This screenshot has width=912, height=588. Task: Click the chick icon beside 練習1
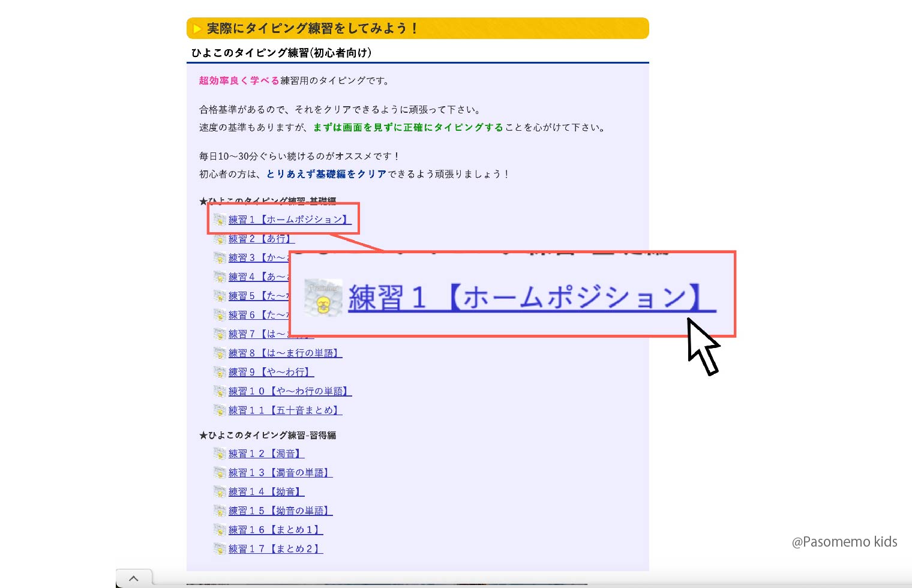click(220, 220)
